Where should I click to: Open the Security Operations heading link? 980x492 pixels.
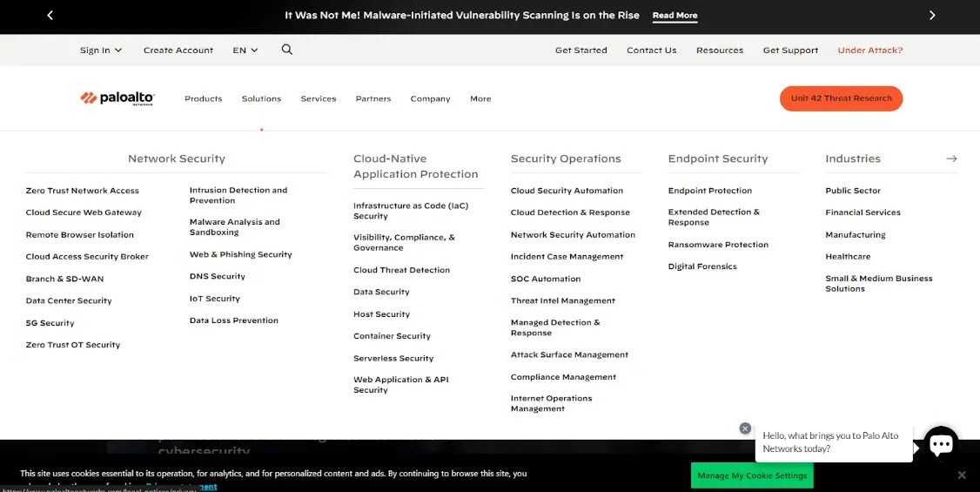tap(566, 158)
